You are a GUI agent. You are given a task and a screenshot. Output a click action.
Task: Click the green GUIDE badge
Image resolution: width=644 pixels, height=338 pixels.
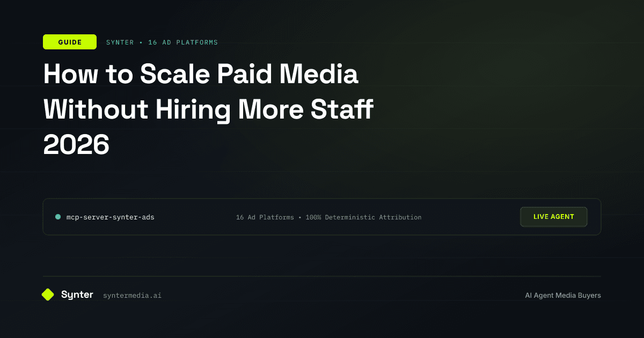coord(70,42)
